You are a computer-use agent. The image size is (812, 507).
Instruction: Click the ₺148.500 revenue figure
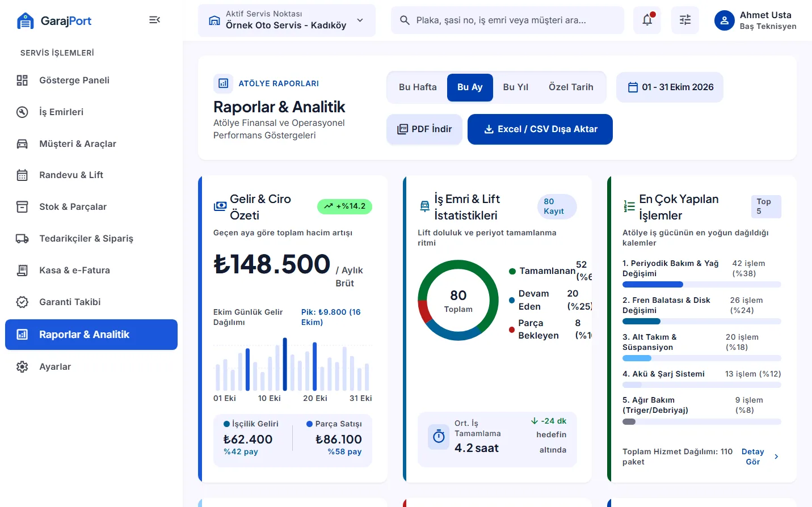272,264
